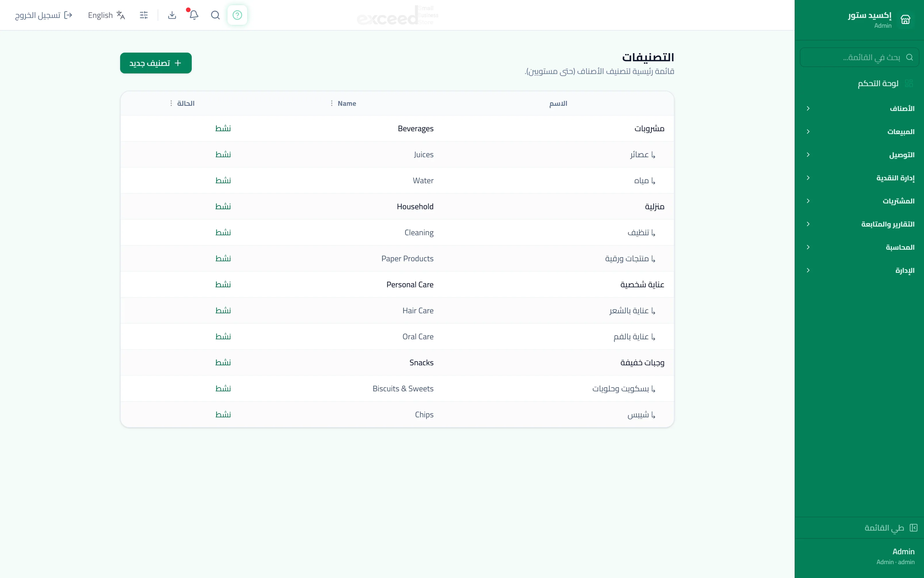Collapse sidebar with طي القائمة
This screenshot has height=578, width=924.
859,528
